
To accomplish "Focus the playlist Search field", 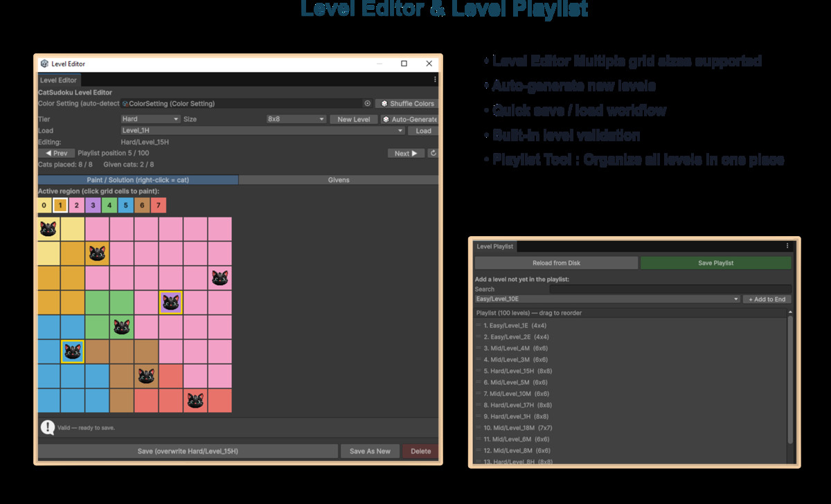I will 670,289.
